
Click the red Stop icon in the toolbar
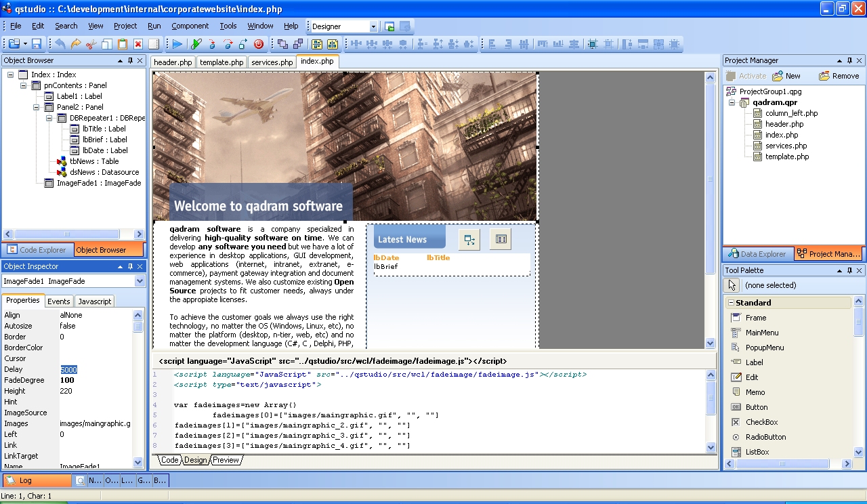[x=258, y=44]
